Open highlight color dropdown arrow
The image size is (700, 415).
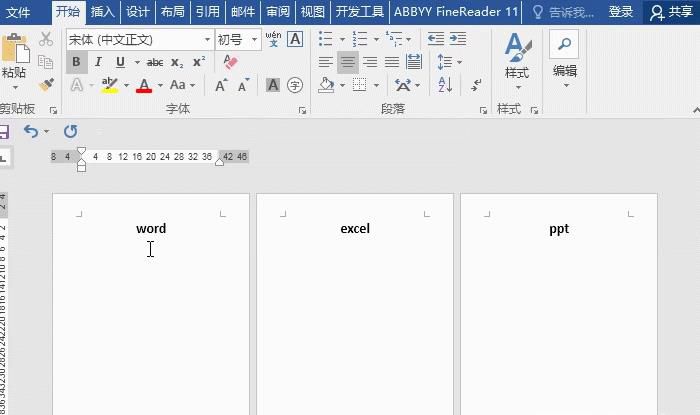[127, 85]
